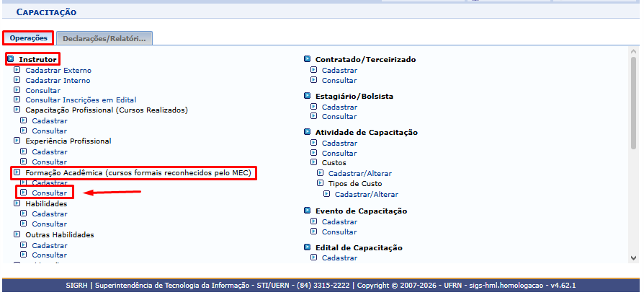Click the arrow icon next to Cadastrar Externo

(17, 70)
